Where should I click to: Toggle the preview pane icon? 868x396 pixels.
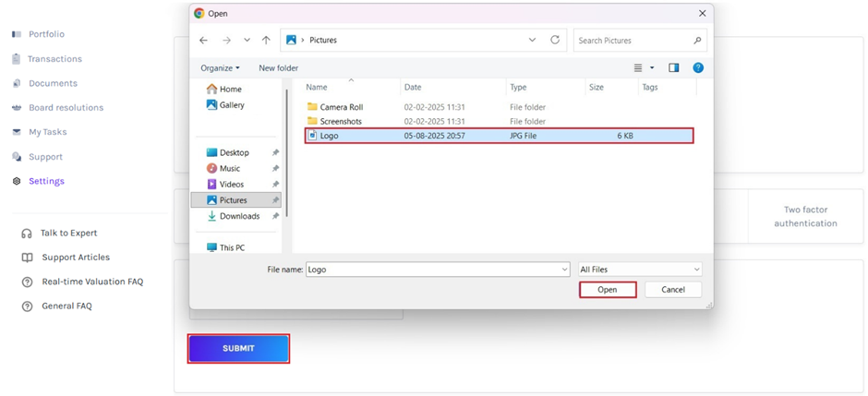coord(674,68)
